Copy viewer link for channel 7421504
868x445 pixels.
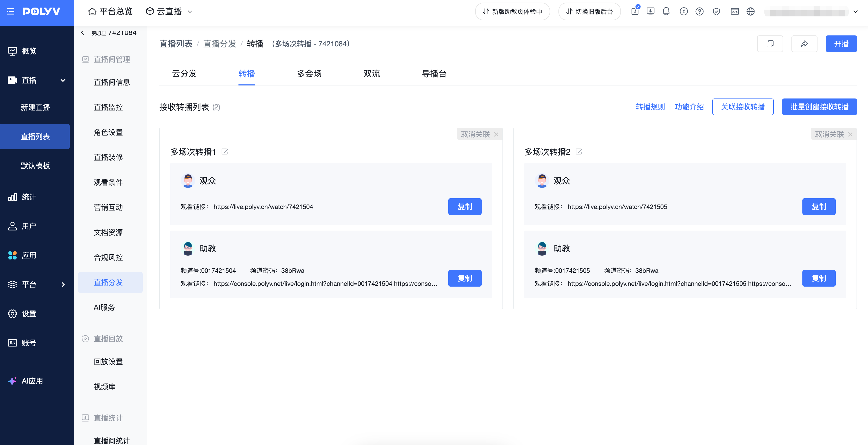click(x=465, y=207)
